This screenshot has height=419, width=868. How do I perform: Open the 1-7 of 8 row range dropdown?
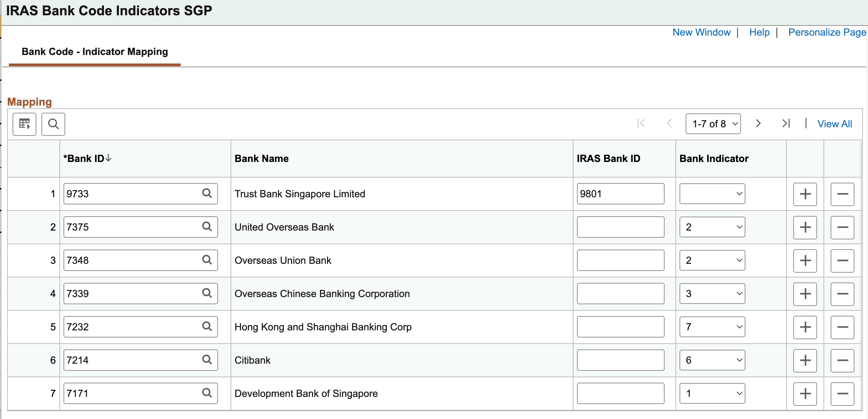(x=713, y=124)
